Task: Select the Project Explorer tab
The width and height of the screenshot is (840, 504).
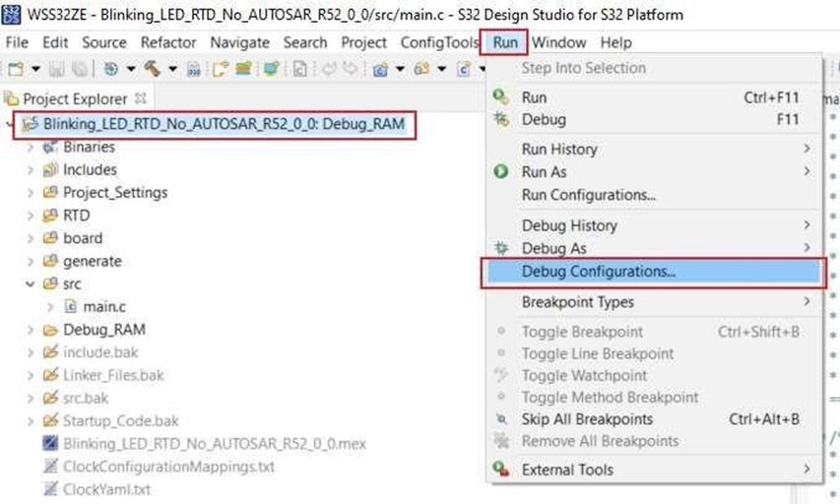Action: click(x=75, y=99)
